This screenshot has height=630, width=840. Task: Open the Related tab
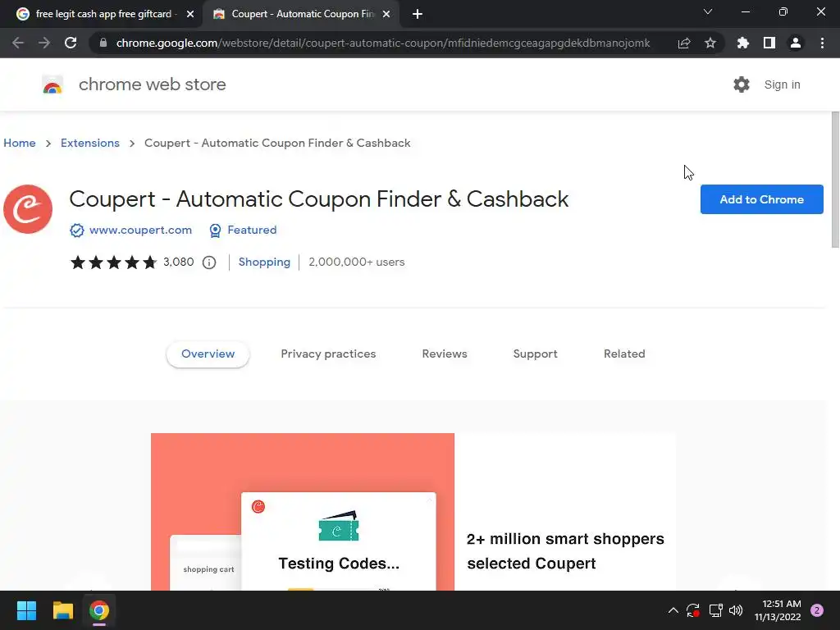pos(624,354)
